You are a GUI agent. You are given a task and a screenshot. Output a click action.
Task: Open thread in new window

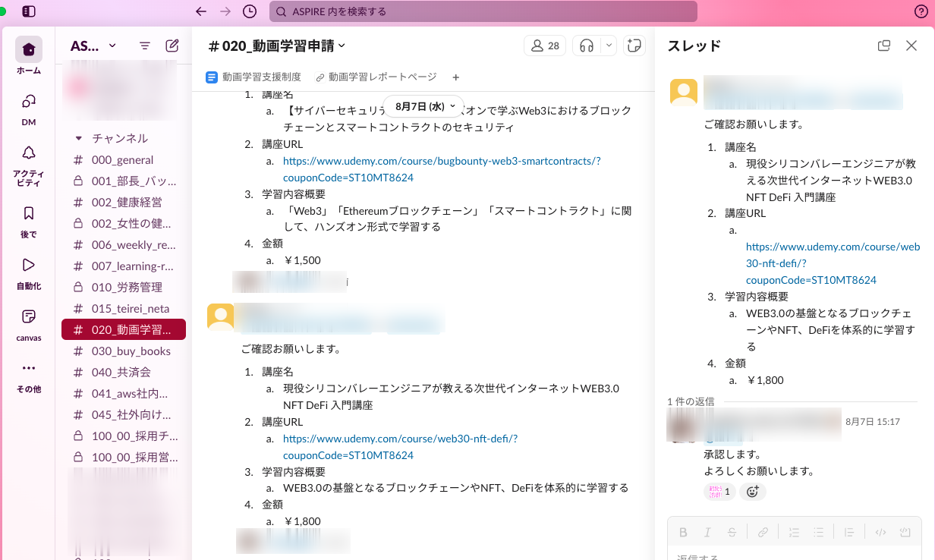tap(883, 46)
